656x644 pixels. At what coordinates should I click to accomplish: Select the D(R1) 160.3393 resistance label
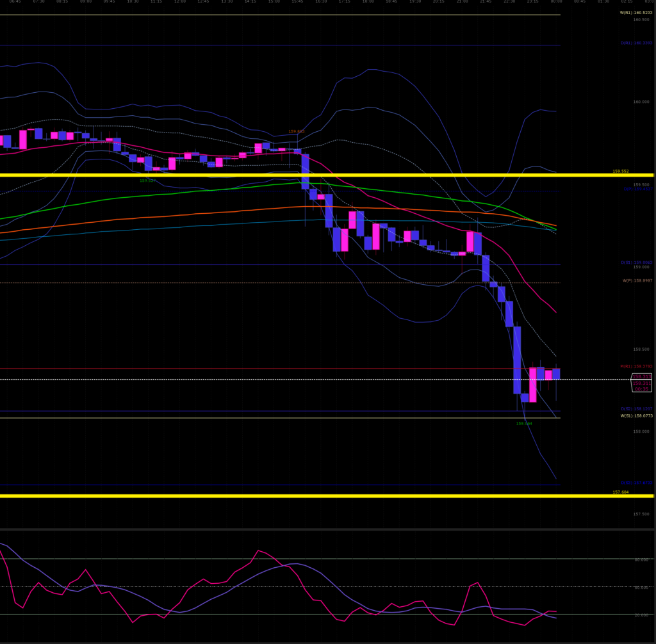tap(635, 44)
